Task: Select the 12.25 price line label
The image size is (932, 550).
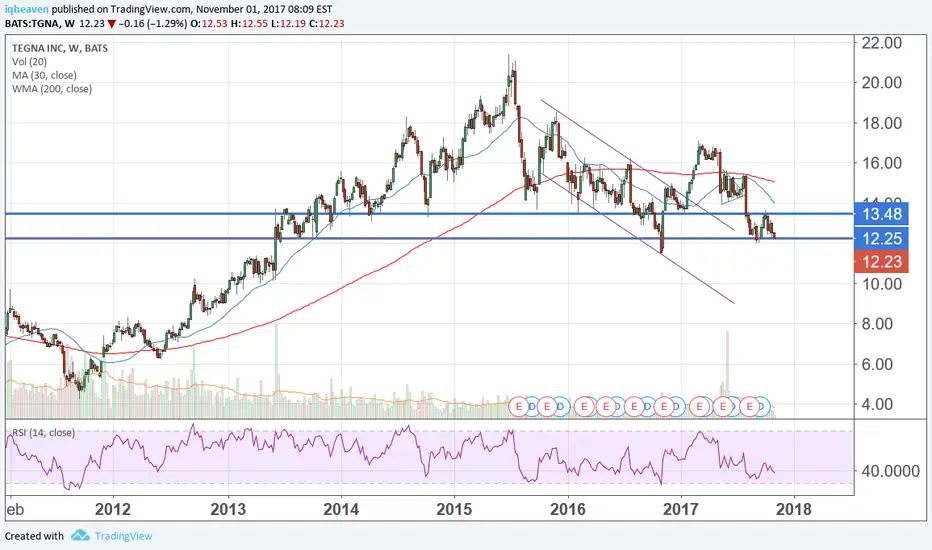Action: 881,238
